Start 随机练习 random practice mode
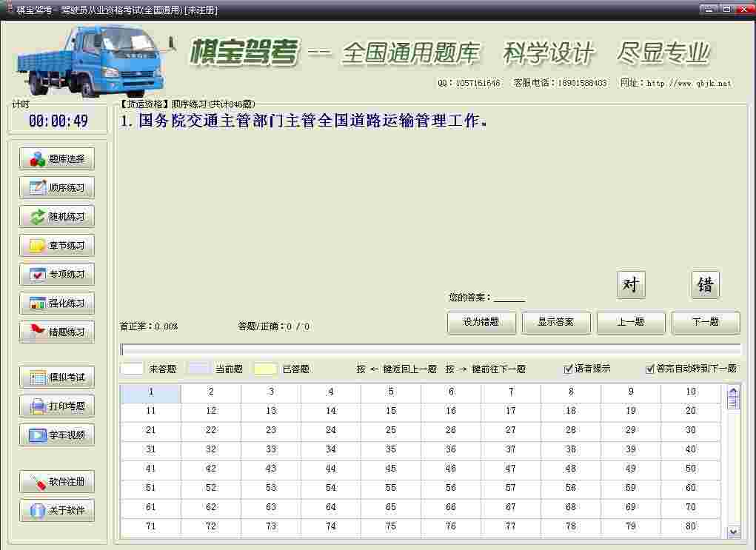The width and height of the screenshot is (756, 550). pos(57,217)
